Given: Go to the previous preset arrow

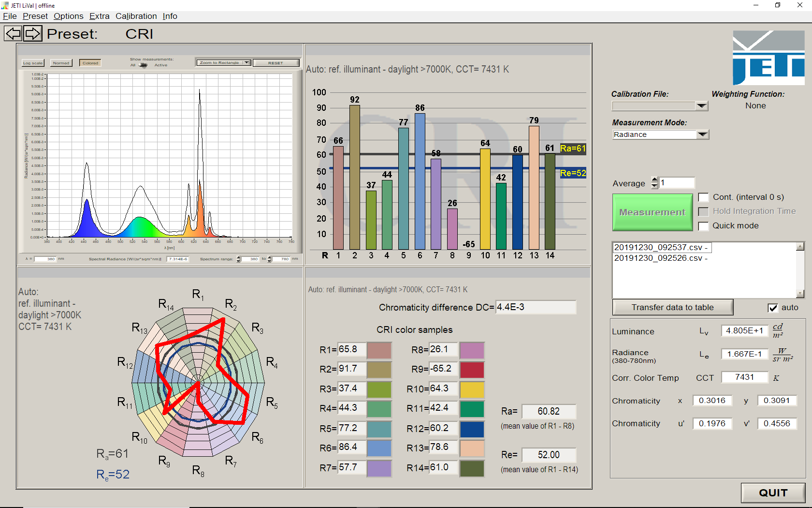Looking at the screenshot, I should [14, 33].
